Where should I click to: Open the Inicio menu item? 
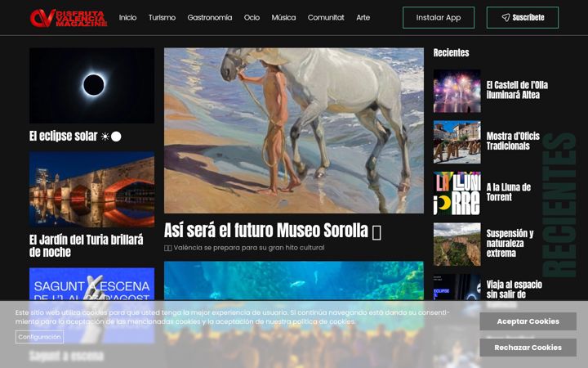pyautogui.click(x=127, y=17)
